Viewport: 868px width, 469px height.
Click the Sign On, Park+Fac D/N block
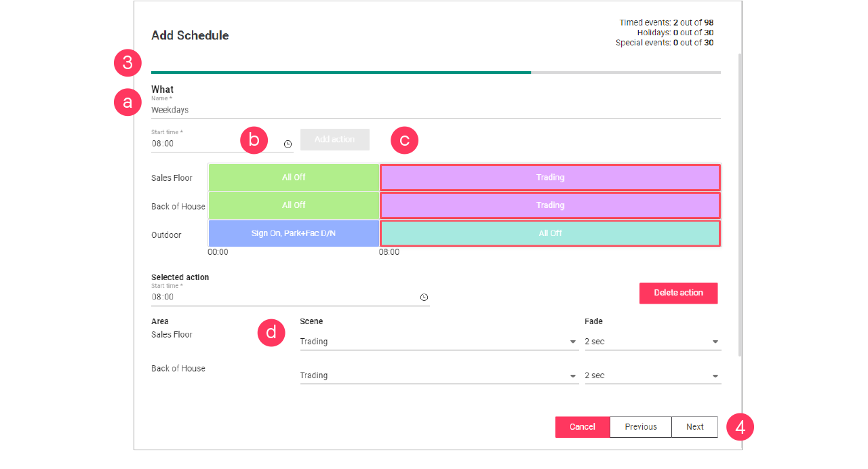tap(293, 232)
